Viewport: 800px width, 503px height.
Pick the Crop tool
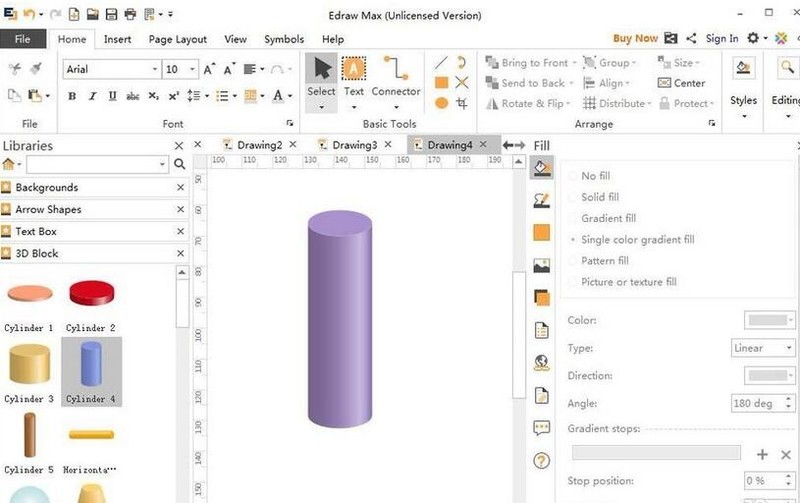pyautogui.click(x=462, y=103)
